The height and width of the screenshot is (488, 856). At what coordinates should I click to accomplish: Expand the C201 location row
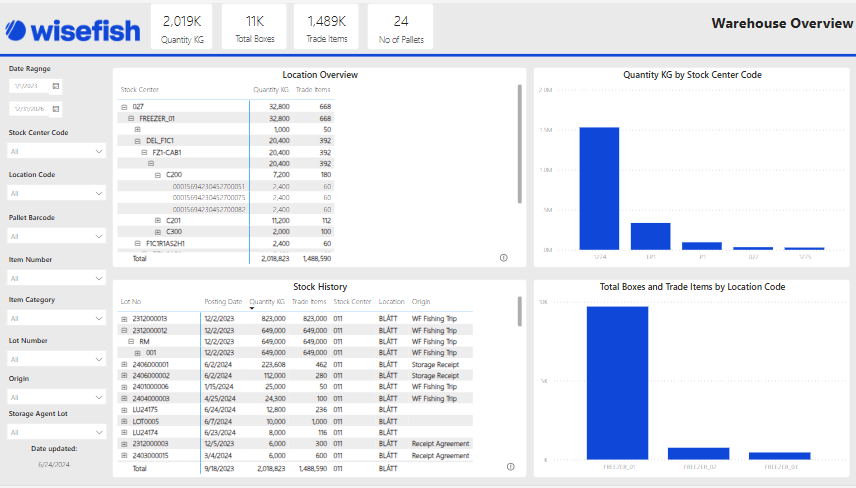tap(158, 220)
